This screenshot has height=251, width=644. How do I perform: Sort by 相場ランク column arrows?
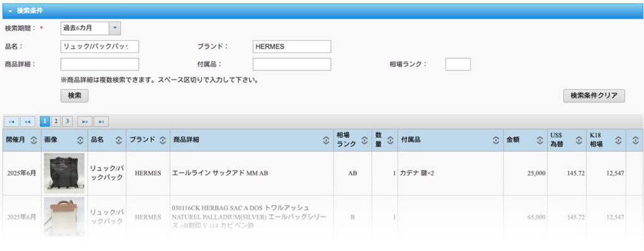(x=364, y=140)
